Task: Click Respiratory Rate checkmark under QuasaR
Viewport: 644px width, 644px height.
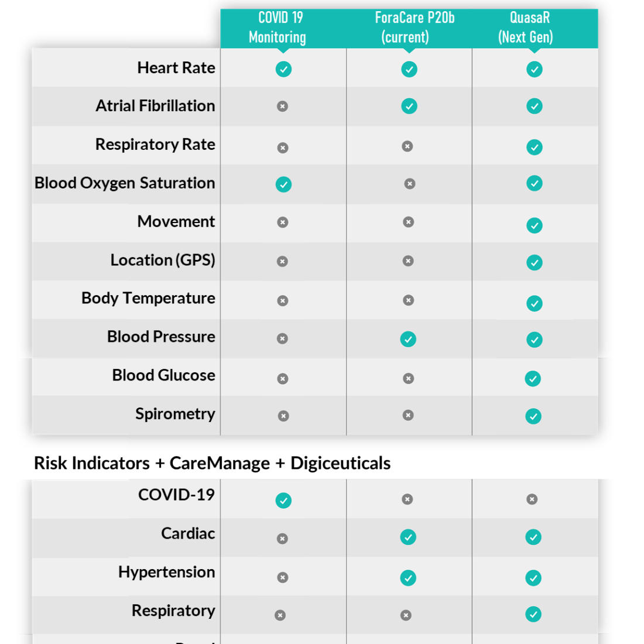Action: (x=535, y=147)
